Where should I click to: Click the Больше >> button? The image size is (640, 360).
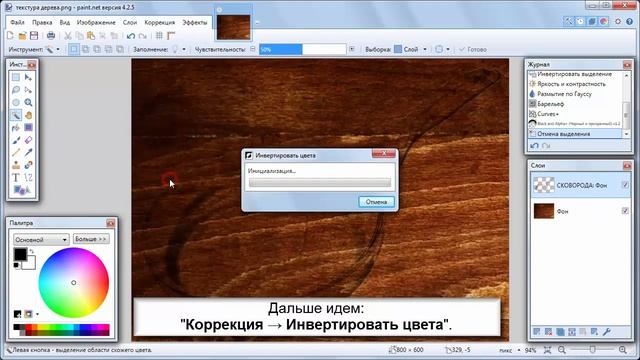click(91, 239)
